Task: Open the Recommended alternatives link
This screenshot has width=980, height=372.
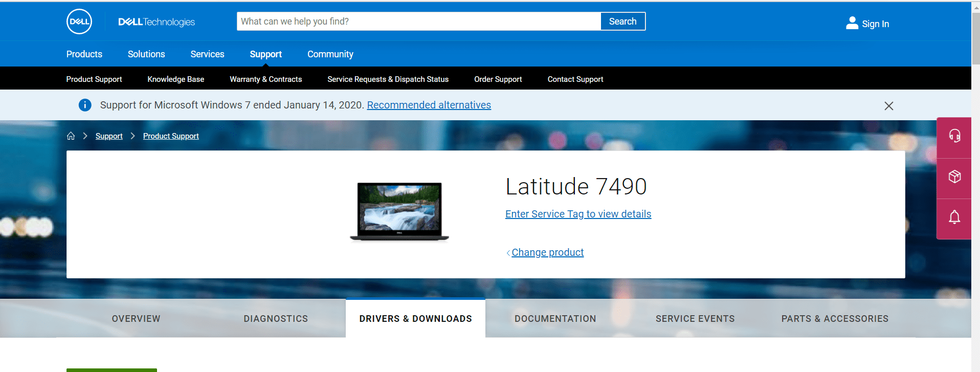Action: pos(429,105)
